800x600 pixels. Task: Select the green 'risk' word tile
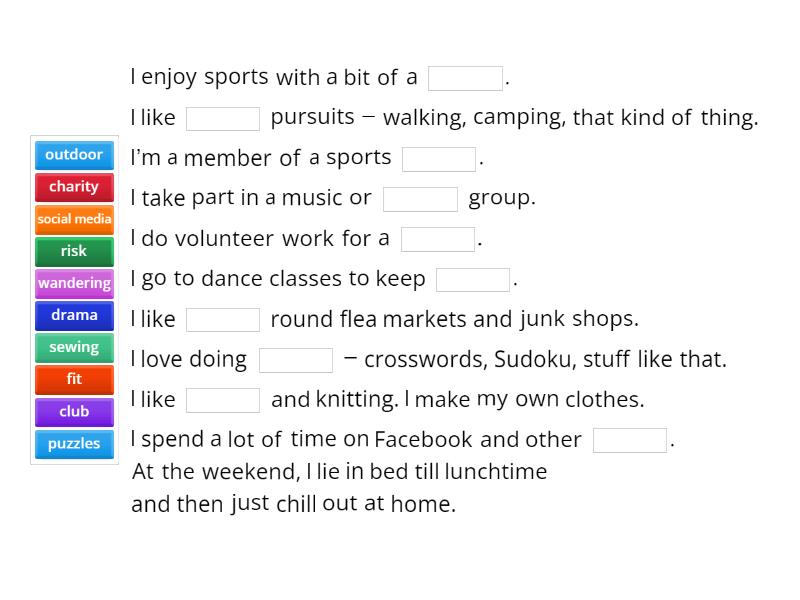pos(74,252)
